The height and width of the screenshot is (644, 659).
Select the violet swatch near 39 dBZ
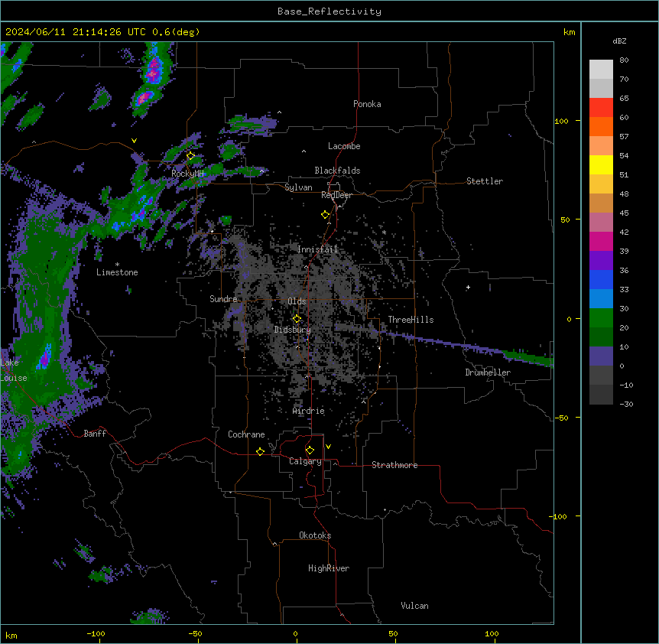pyautogui.click(x=601, y=260)
